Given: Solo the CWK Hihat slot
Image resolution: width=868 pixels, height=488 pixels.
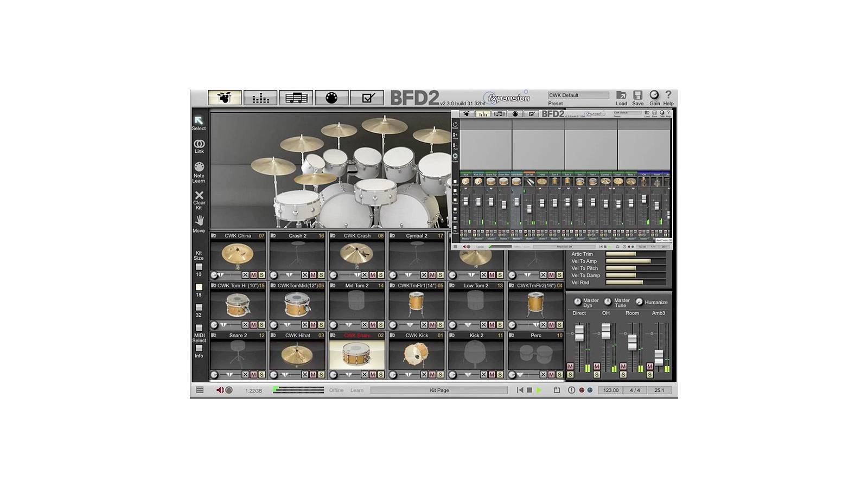Looking at the screenshot, I should click(x=321, y=375).
